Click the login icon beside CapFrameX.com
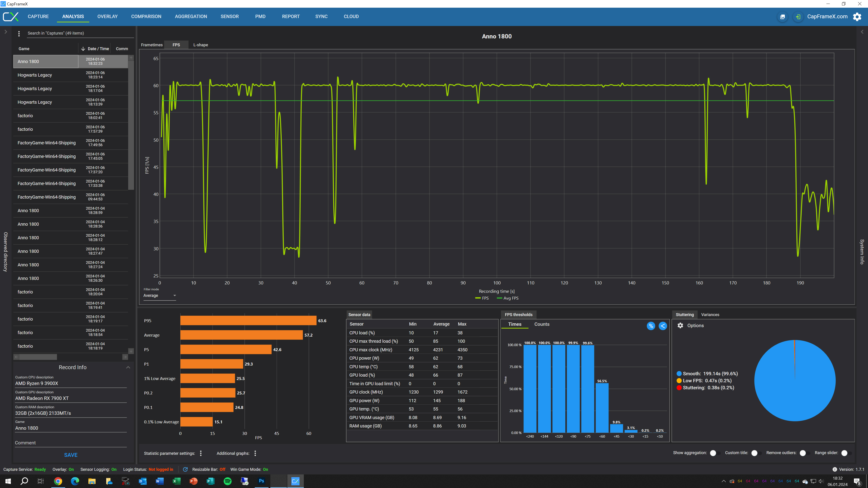The width and height of the screenshot is (868, 488). 798,16
